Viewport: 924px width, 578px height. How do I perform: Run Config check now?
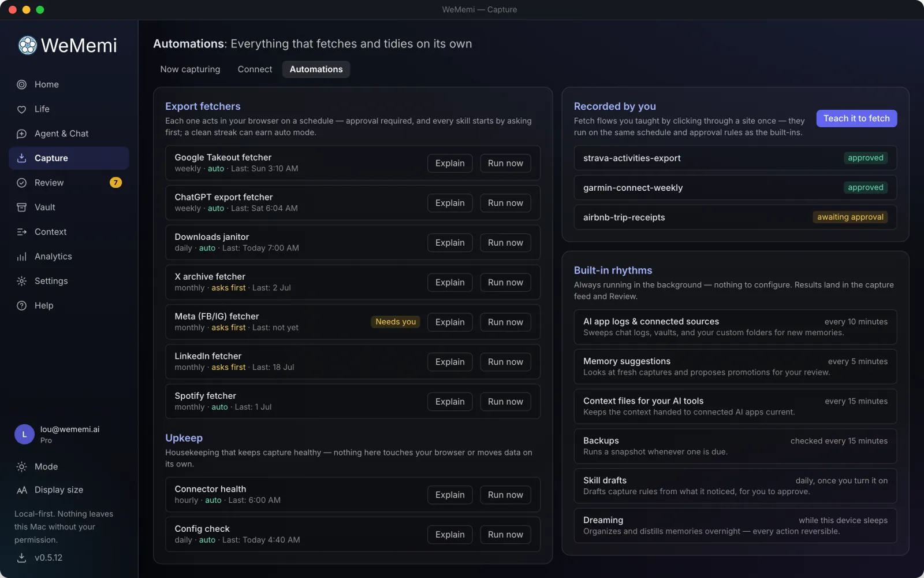pos(505,535)
